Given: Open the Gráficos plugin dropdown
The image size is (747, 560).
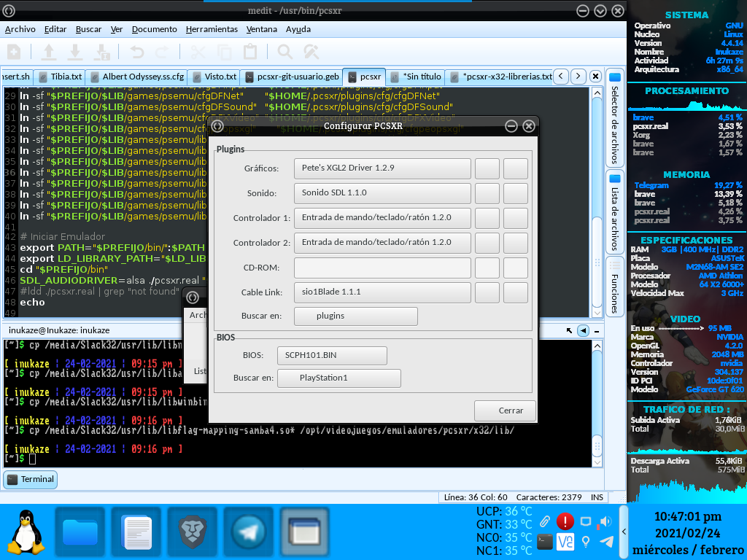Looking at the screenshot, I should 382,168.
